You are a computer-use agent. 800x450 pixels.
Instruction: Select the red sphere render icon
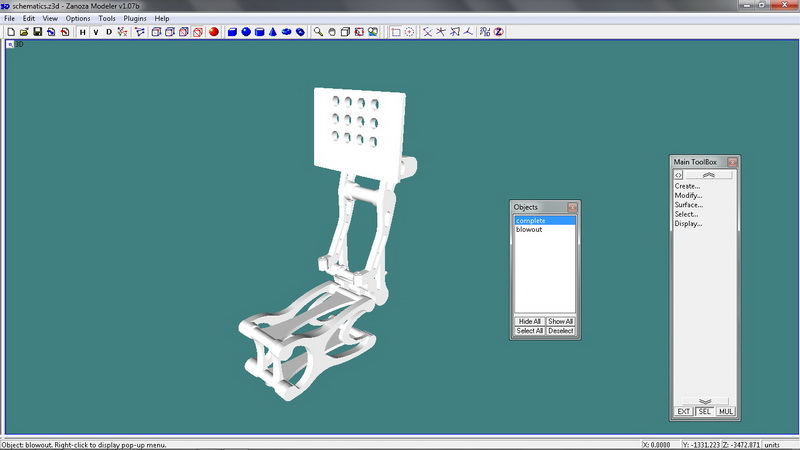(x=214, y=32)
